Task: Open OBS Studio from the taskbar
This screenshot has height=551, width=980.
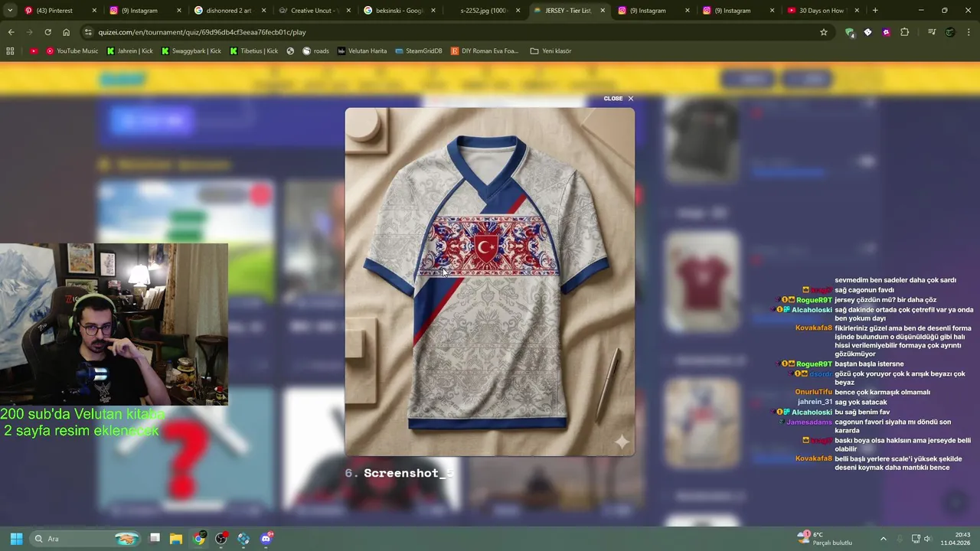Action: coord(221,539)
